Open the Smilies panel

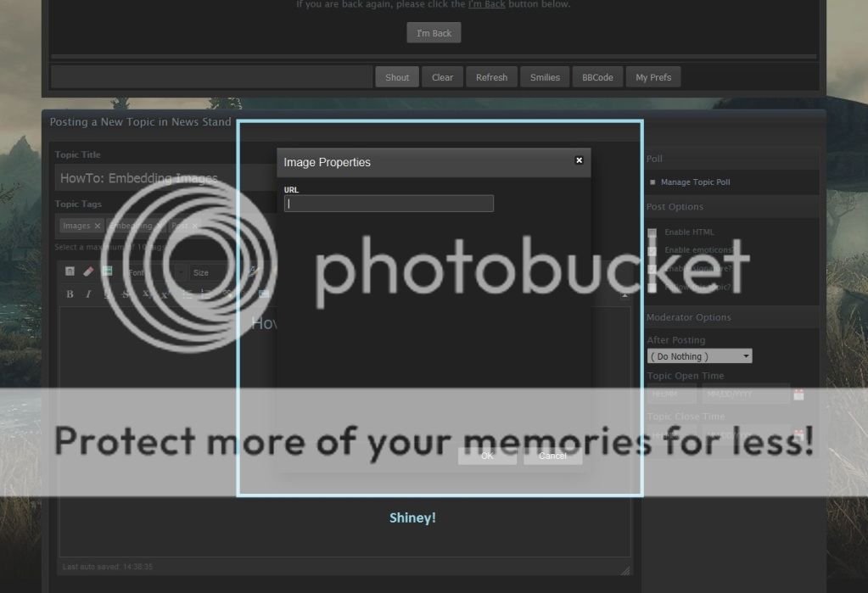click(x=545, y=77)
